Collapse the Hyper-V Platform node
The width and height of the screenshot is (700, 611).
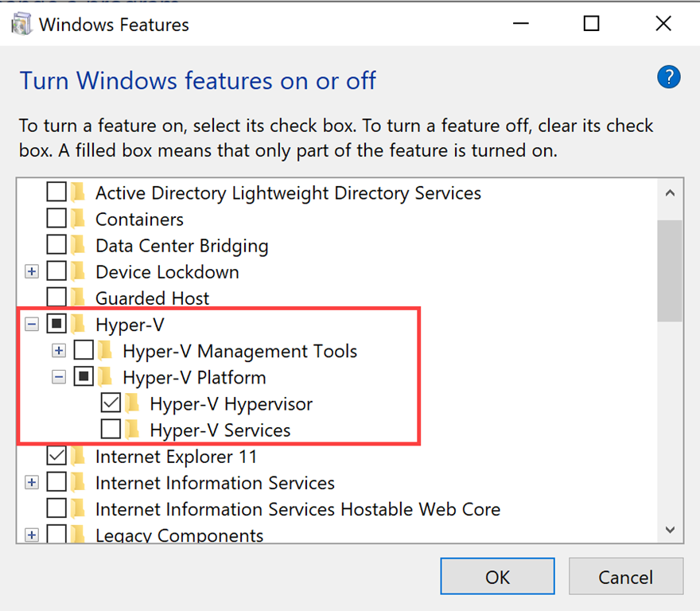(59, 377)
